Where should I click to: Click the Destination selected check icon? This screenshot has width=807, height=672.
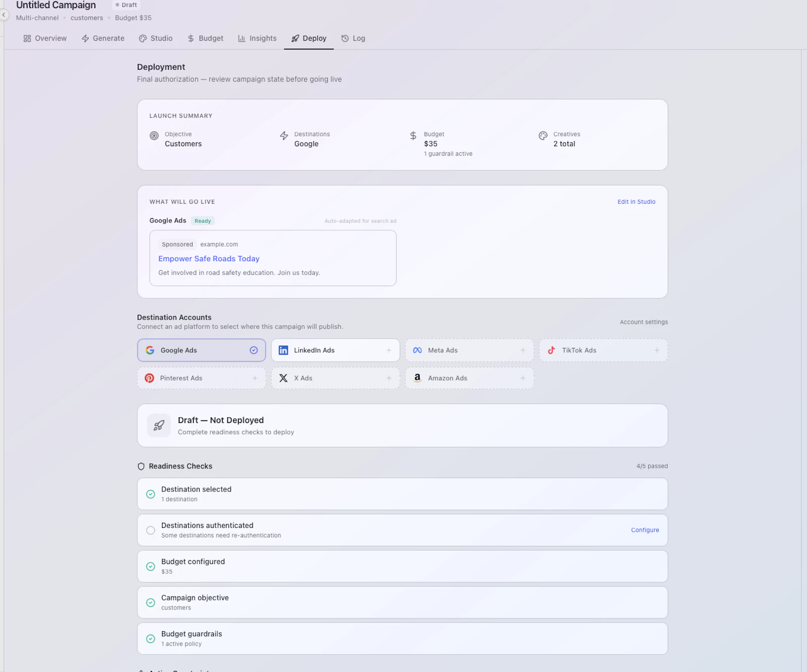click(150, 494)
